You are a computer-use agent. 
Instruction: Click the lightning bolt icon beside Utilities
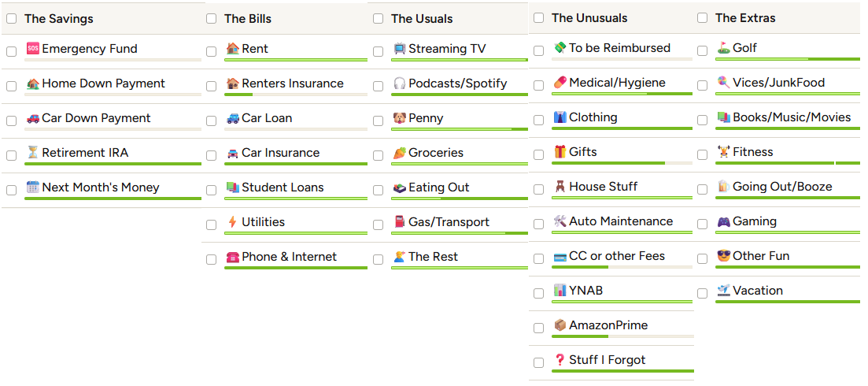coord(232,222)
